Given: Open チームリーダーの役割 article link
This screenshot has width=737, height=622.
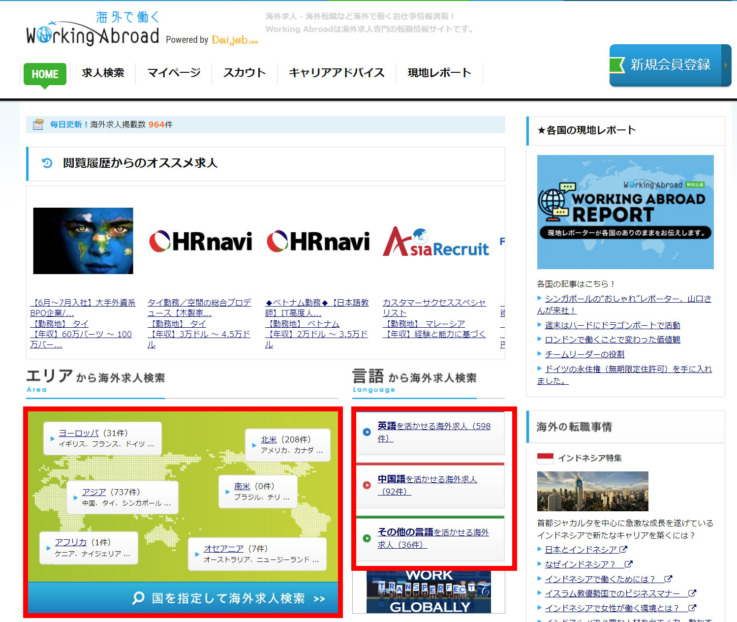Looking at the screenshot, I should tap(584, 354).
